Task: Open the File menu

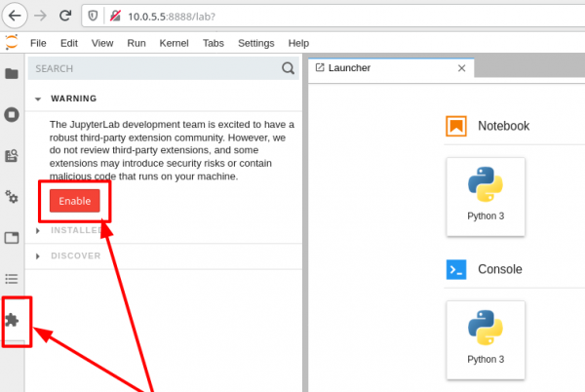Action: click(38, 43)
